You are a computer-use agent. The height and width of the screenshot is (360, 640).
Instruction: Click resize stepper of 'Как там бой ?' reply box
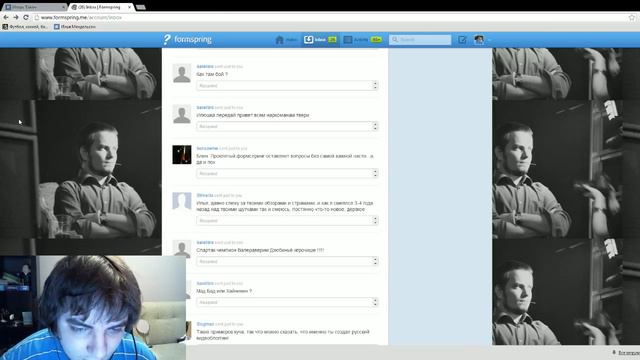[375, 85]
